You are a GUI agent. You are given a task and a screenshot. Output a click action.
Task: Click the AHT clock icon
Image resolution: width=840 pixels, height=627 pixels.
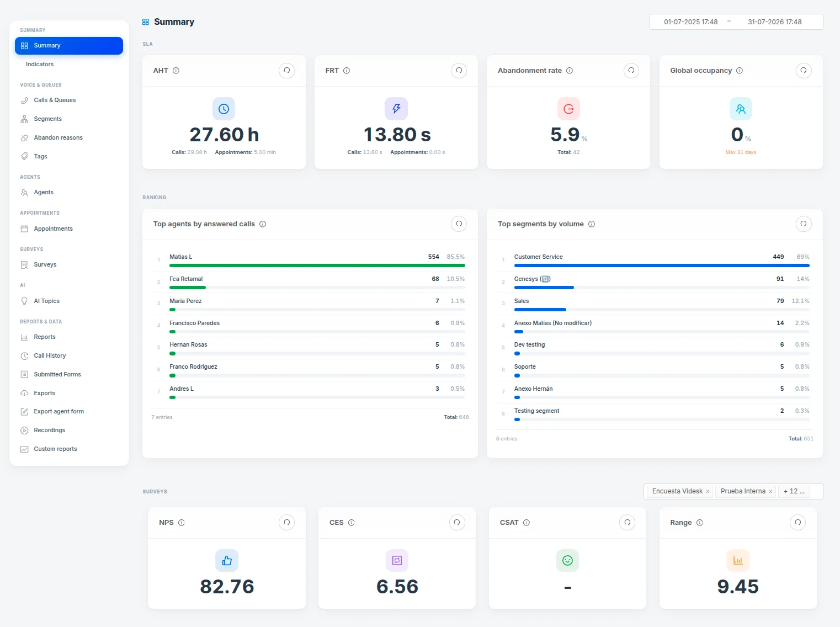pos(224,109)
